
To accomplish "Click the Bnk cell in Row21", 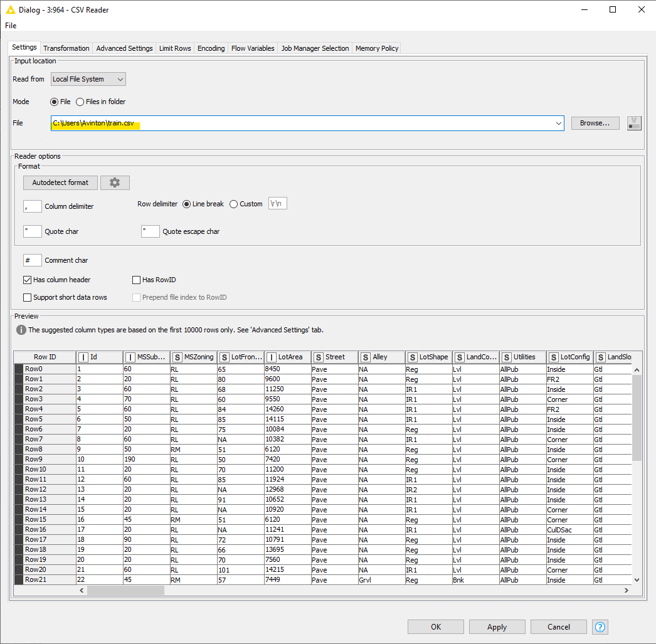I will (x=475, y=580).
